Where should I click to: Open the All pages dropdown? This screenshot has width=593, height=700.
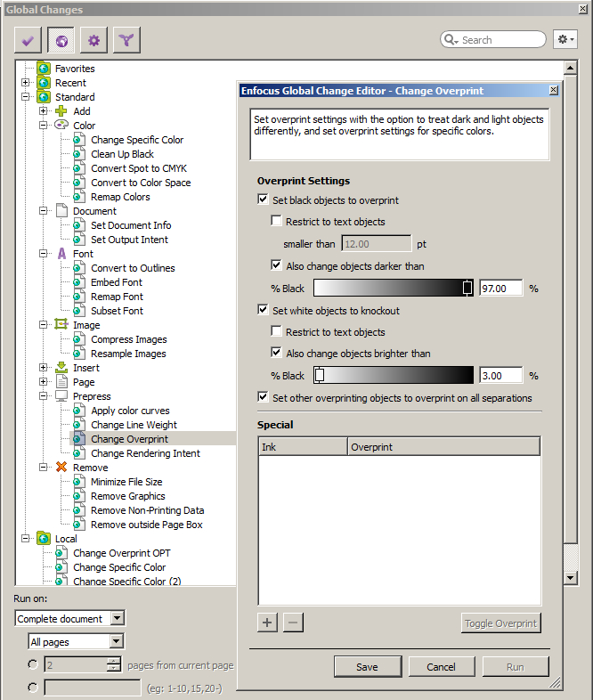tap(116, 641)
